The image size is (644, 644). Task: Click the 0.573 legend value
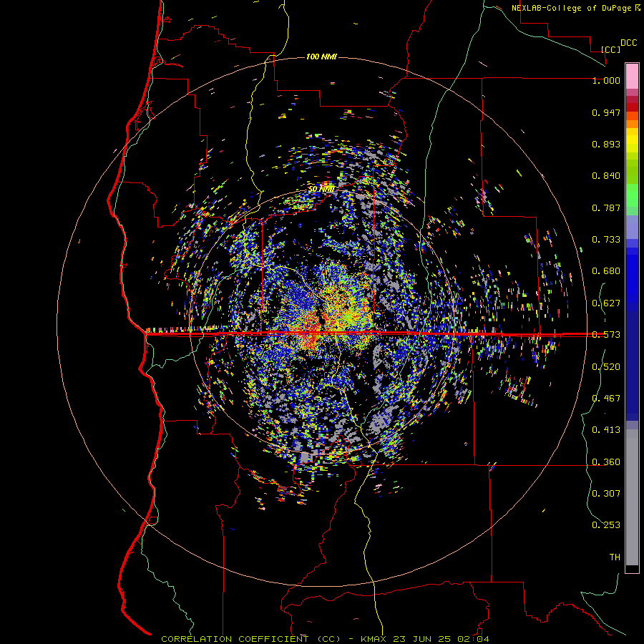606,335
